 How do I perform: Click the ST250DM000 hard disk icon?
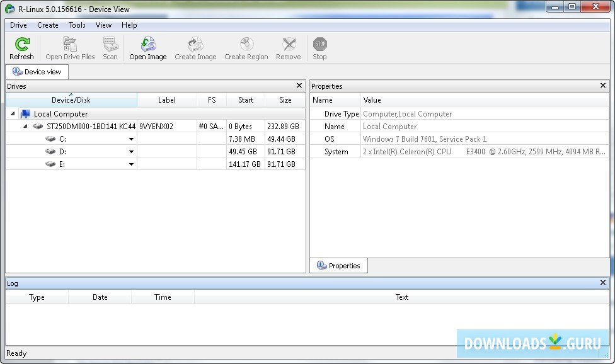pos(38,126)
